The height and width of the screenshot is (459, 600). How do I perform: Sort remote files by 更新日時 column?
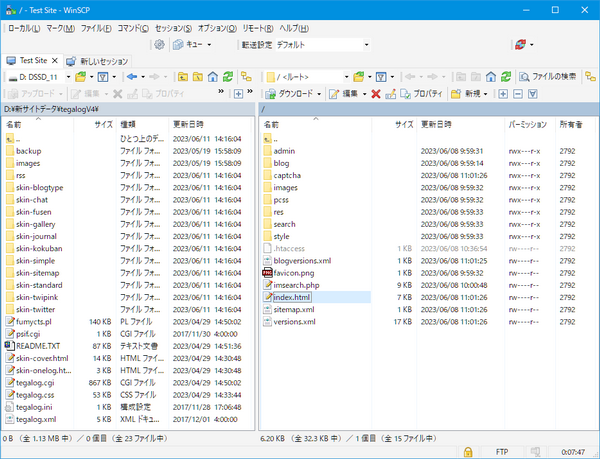[460, 124]
